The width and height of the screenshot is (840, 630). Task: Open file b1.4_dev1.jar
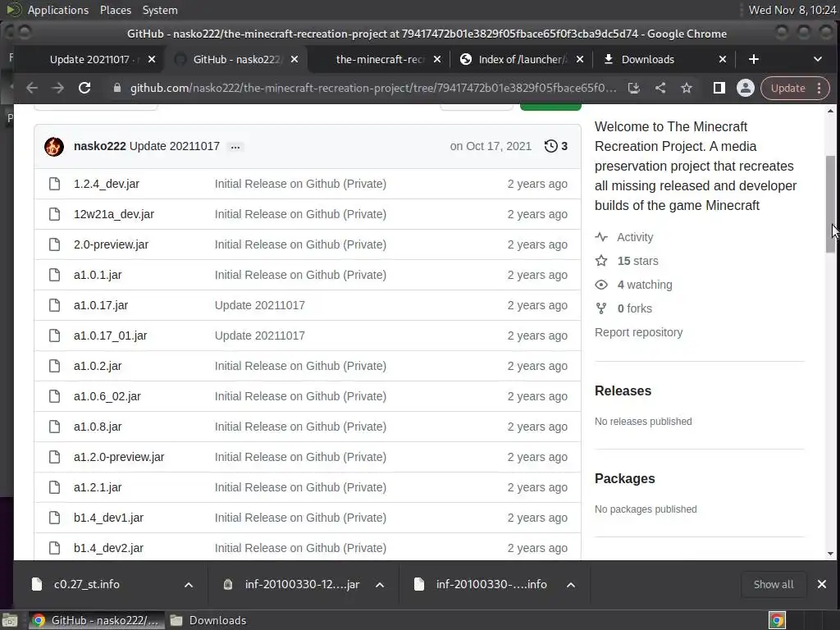(109, 518)
